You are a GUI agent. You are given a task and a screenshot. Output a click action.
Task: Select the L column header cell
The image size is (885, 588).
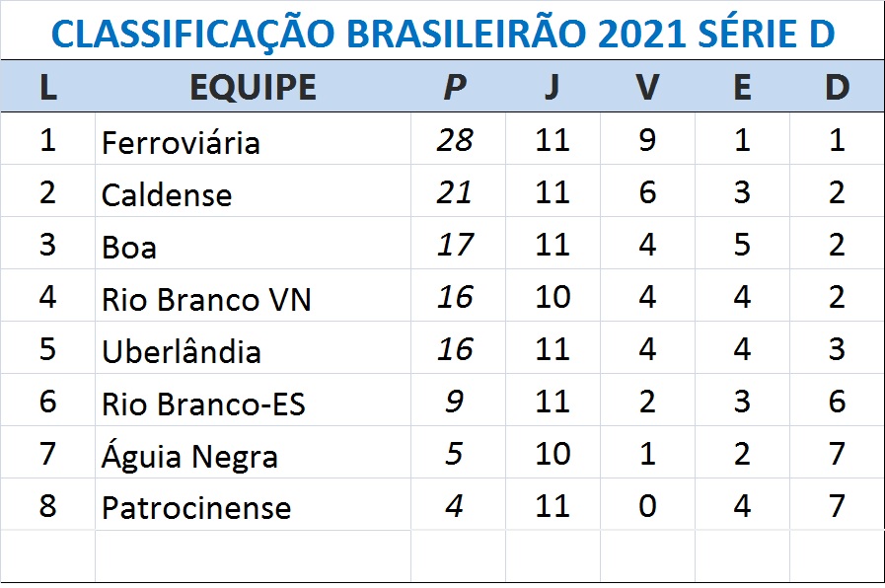pyautogui.click(x=47, y=87)
